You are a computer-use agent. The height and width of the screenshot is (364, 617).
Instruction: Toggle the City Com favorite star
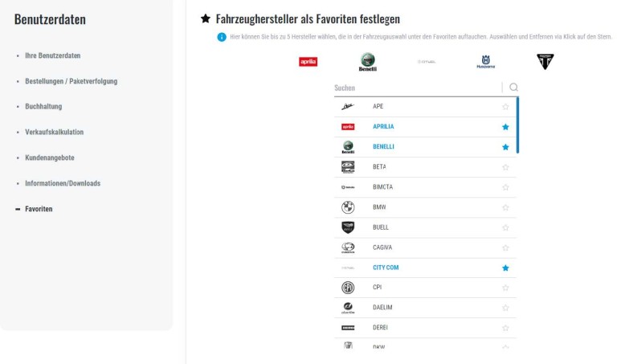(x=505, y=268)
